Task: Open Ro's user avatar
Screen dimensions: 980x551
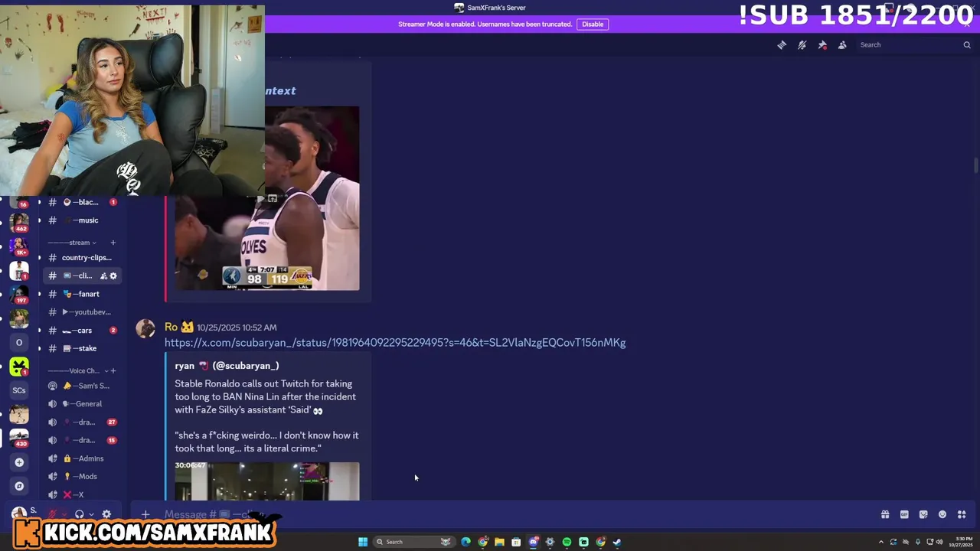Action: pyautogui.click(x=145, y=328)
